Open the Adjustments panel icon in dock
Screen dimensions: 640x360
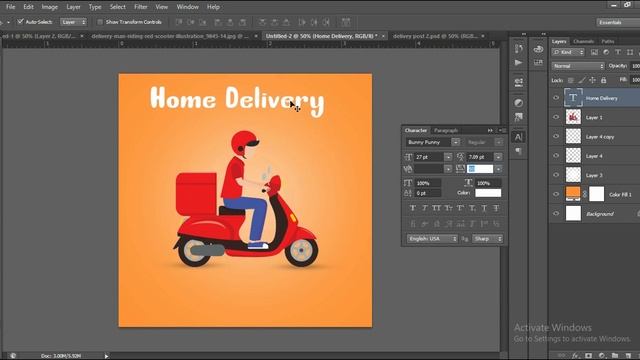[518, 103]
